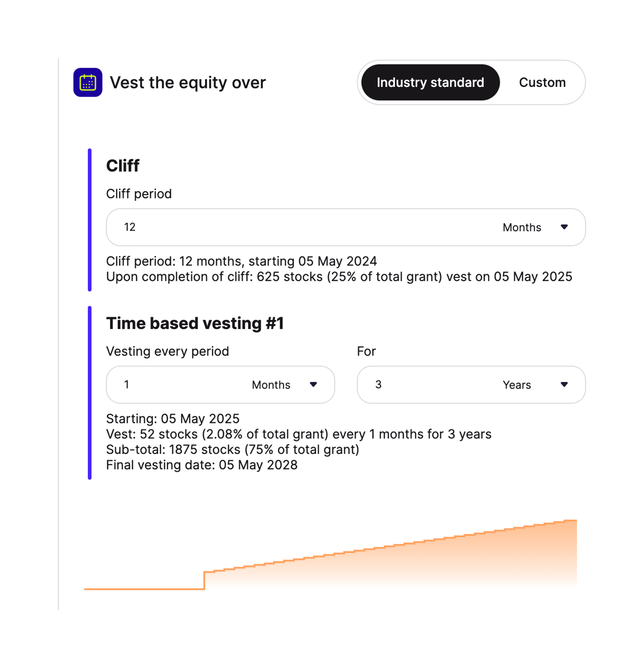
Task: Click the Cliff section heading
Action: pos(123,166)
